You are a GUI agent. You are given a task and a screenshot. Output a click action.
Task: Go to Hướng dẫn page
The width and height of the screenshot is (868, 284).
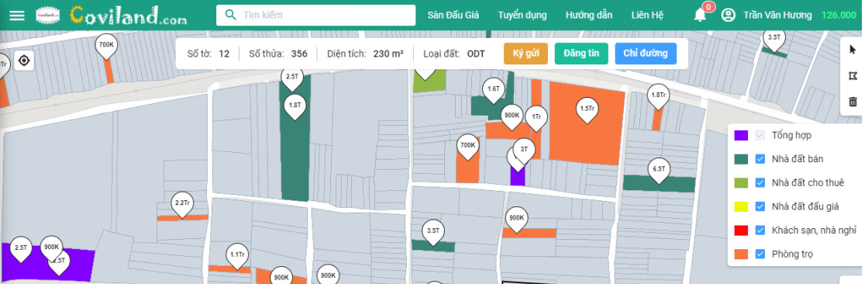[x=589, y=15]
